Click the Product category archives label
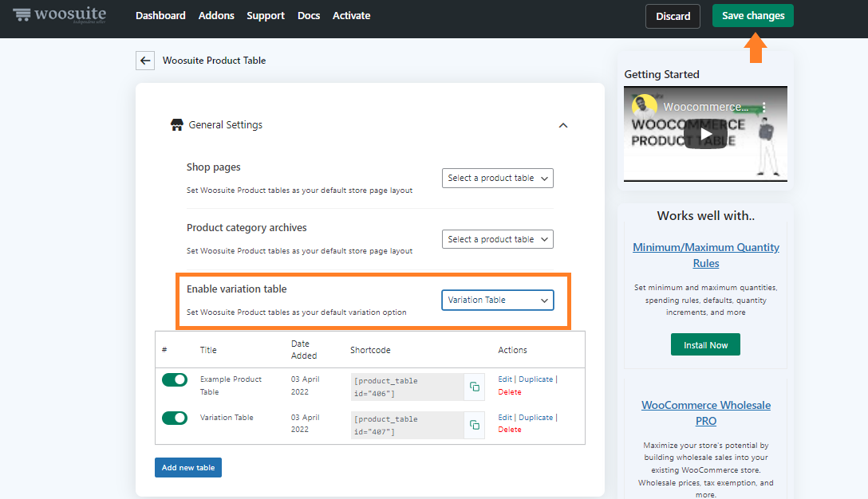868x499 pixels. (x=247, y=227)
